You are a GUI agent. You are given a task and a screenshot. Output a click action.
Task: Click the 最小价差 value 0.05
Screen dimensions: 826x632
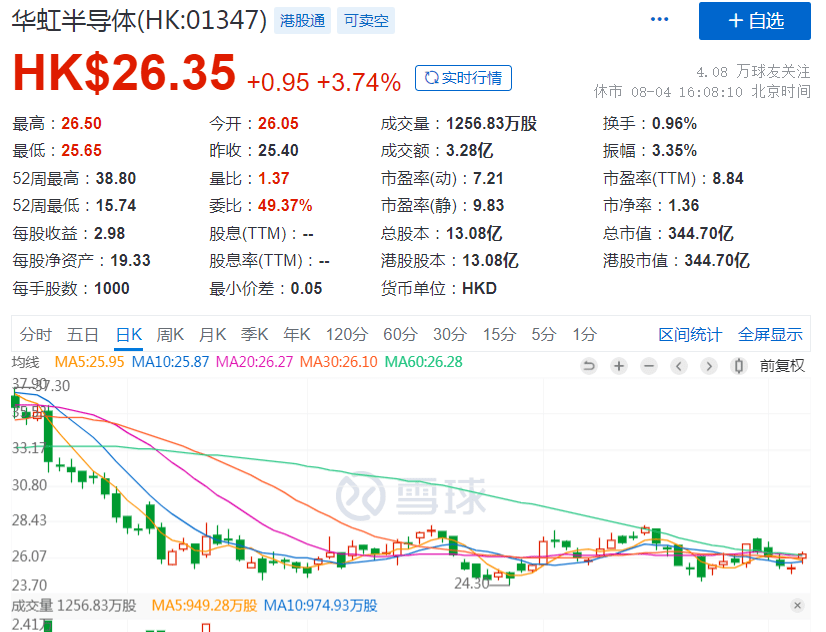[x=307, y=289]
